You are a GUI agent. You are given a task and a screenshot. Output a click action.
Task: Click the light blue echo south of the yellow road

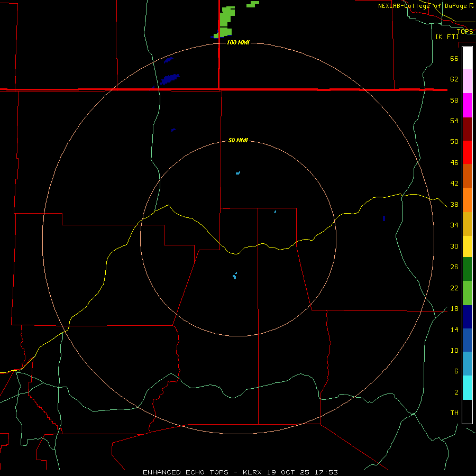235,276
